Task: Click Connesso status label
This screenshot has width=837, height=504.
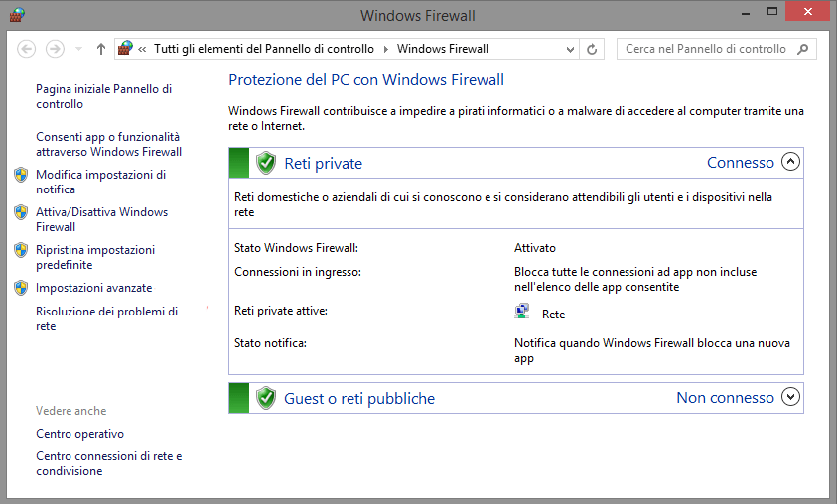Action: point(741,162)
